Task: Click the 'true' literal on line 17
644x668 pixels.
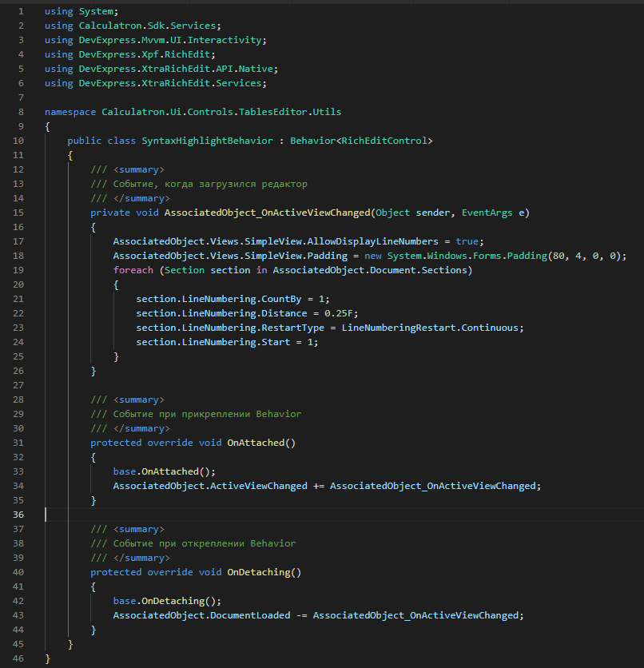Action: click(467, 241)
